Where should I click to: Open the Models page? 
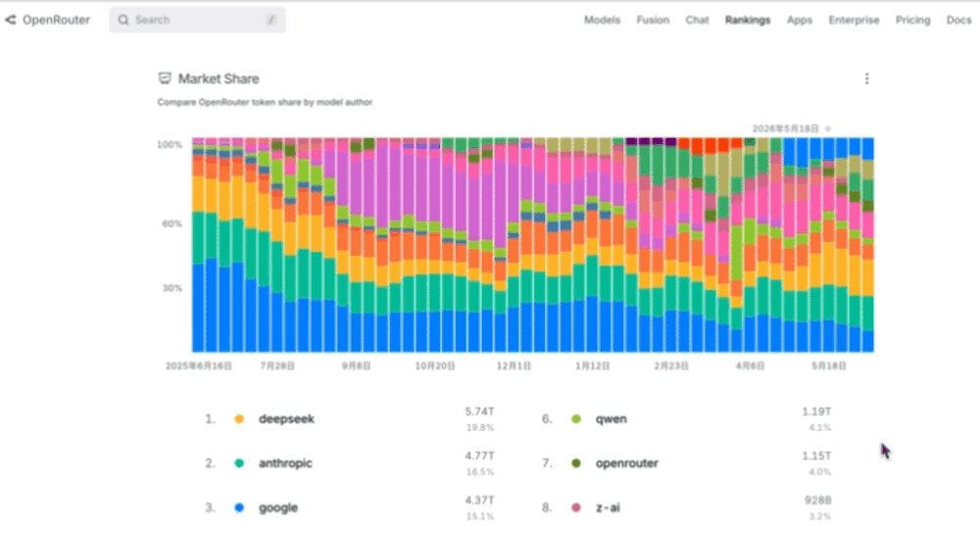pos(602,20)
